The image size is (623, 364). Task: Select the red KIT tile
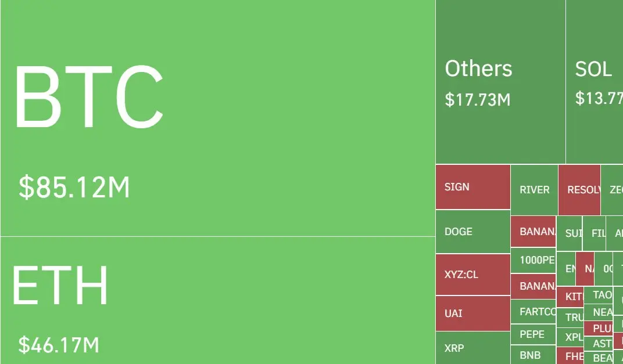coord(570,297)
